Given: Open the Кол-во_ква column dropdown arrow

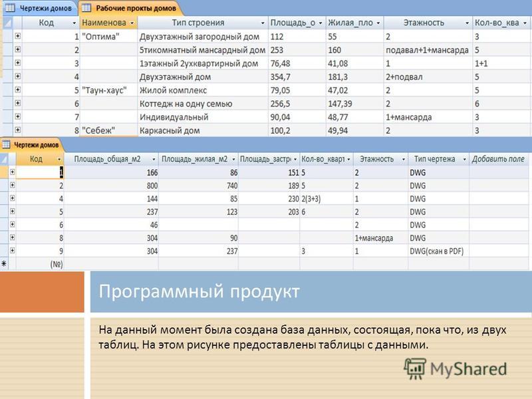Looking at the screenshot, I should 525,23.
